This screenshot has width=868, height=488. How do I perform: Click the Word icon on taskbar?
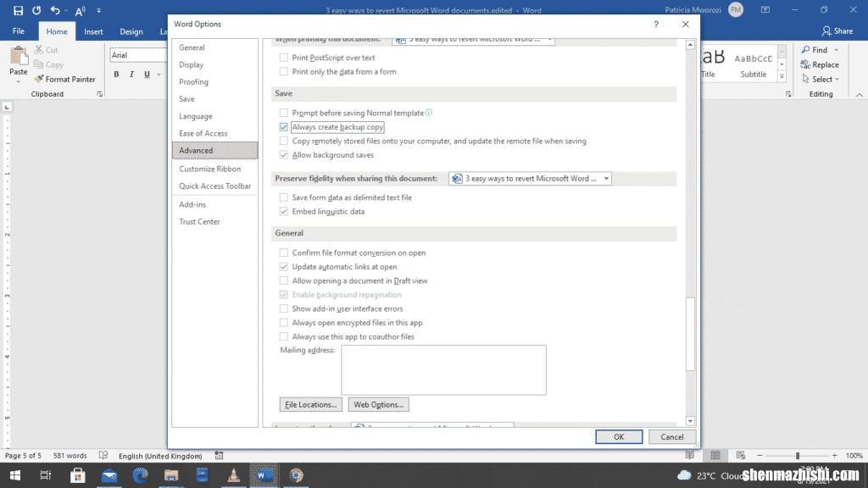point(264,475)
